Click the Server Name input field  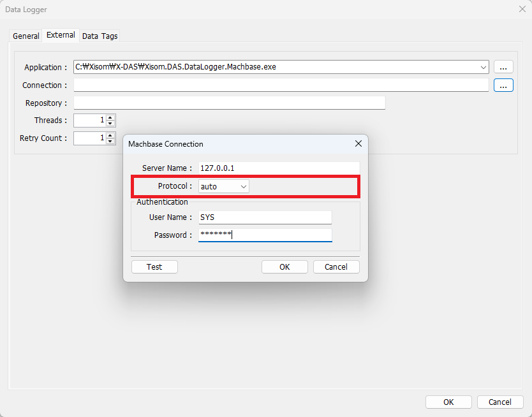tap(279, 168)
